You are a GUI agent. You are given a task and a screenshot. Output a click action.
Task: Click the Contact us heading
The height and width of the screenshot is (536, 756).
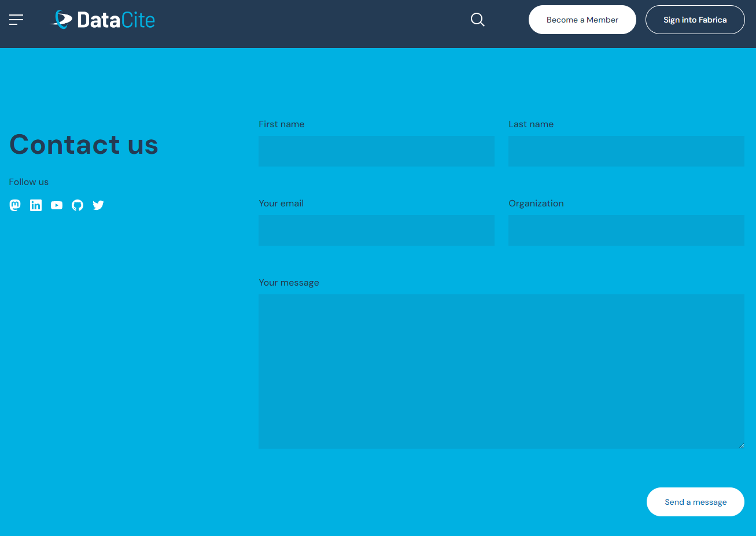click(x=84, y=145)
